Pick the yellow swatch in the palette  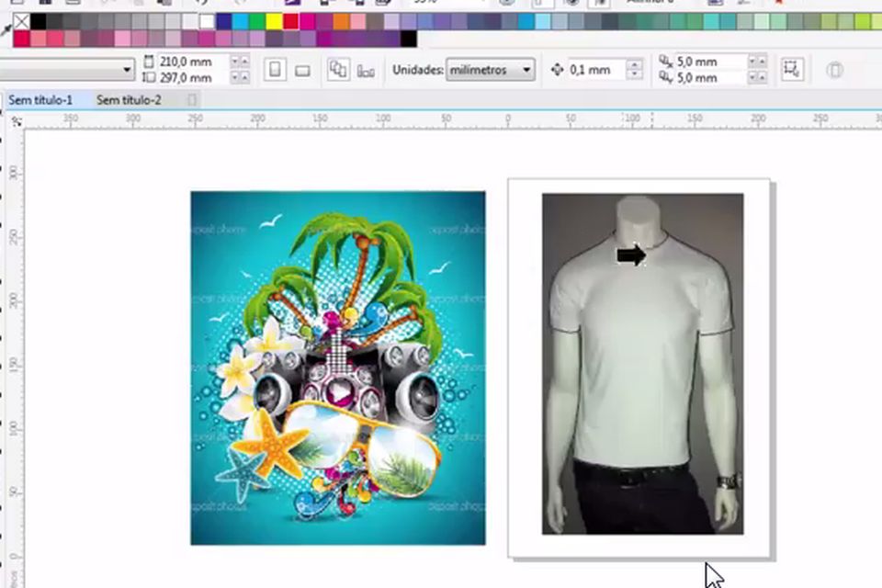coord(274,21)
